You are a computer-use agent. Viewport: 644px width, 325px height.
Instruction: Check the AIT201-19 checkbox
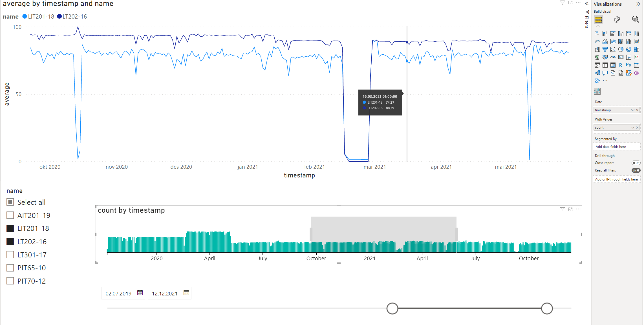click(10, 215)
